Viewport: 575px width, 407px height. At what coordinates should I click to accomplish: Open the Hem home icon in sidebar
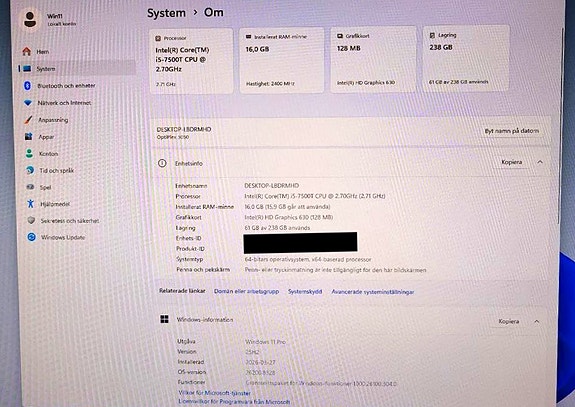[26, 51]
